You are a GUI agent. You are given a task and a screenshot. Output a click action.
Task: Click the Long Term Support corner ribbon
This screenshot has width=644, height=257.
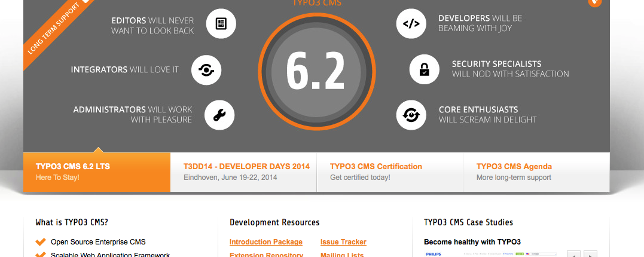click(56, 31)
